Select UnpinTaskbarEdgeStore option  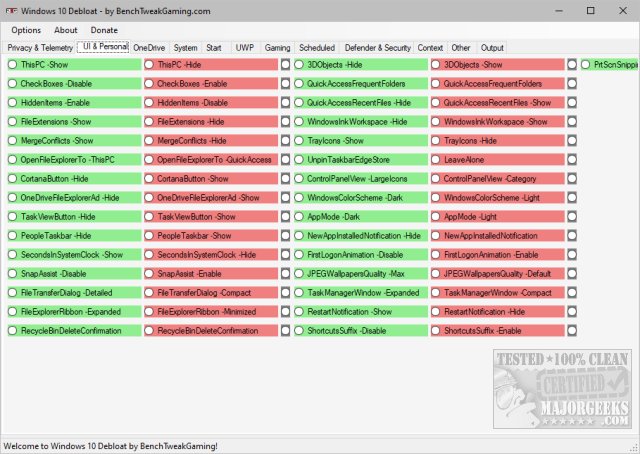tap(361, 160)
